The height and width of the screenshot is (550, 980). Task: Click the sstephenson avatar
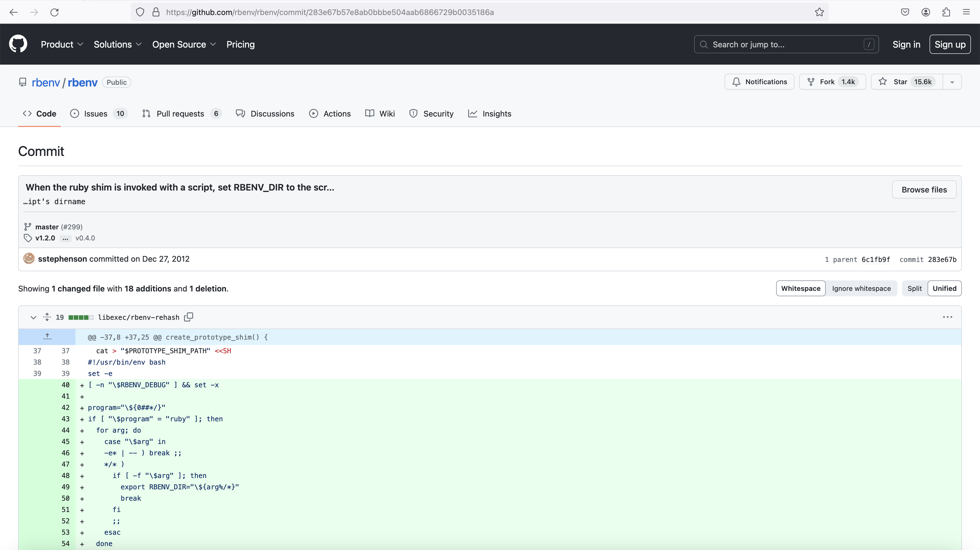pyautogui.click(x=29, y=259)
